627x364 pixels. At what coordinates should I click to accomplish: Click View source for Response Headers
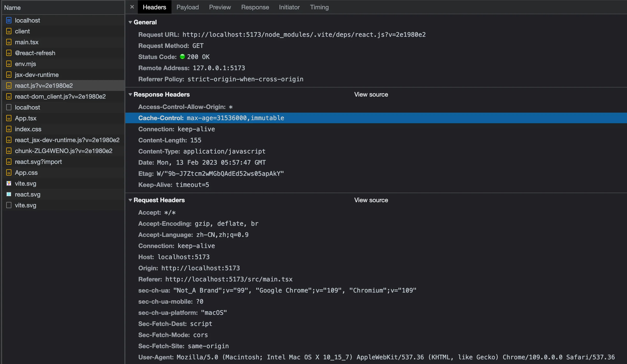(371, 94)
